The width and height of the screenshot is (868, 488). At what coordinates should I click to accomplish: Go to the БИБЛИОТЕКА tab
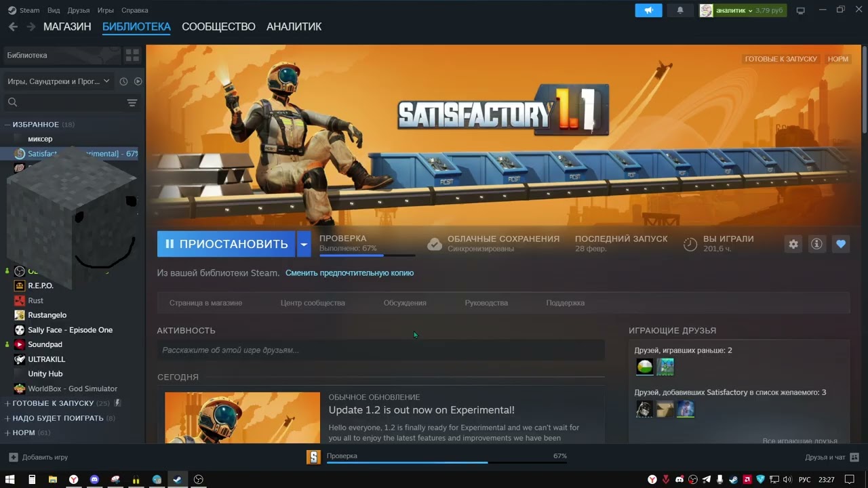(x=136, y=26)
